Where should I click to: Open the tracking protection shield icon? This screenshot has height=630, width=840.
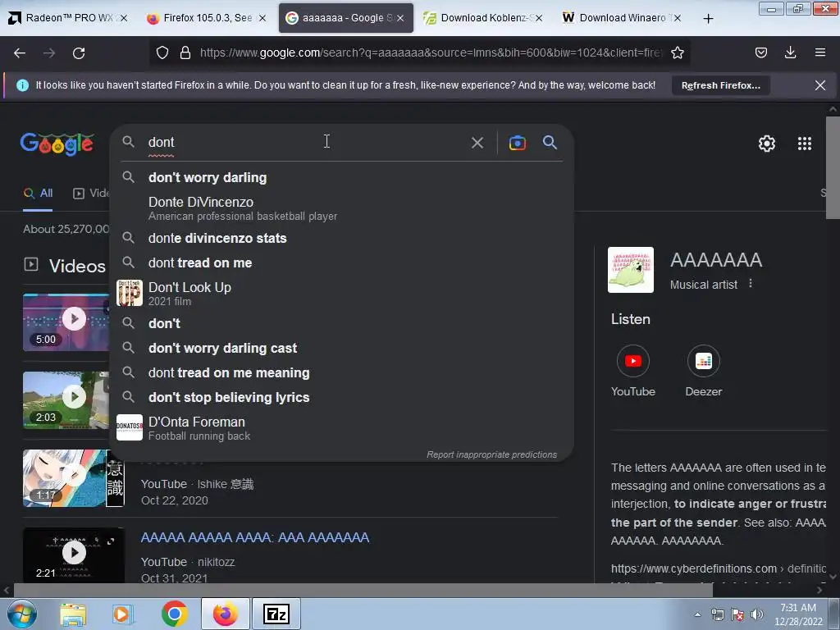(x=162, y=52)
